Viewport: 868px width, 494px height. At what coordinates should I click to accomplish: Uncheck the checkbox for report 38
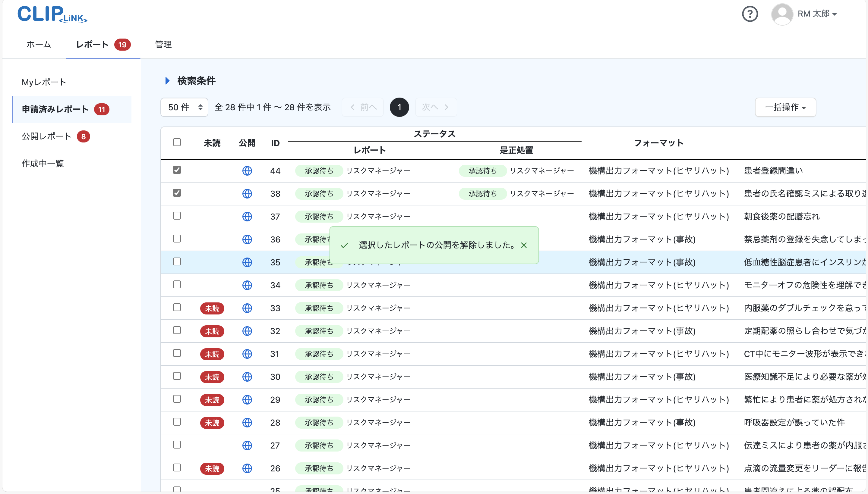pos(177,193)
